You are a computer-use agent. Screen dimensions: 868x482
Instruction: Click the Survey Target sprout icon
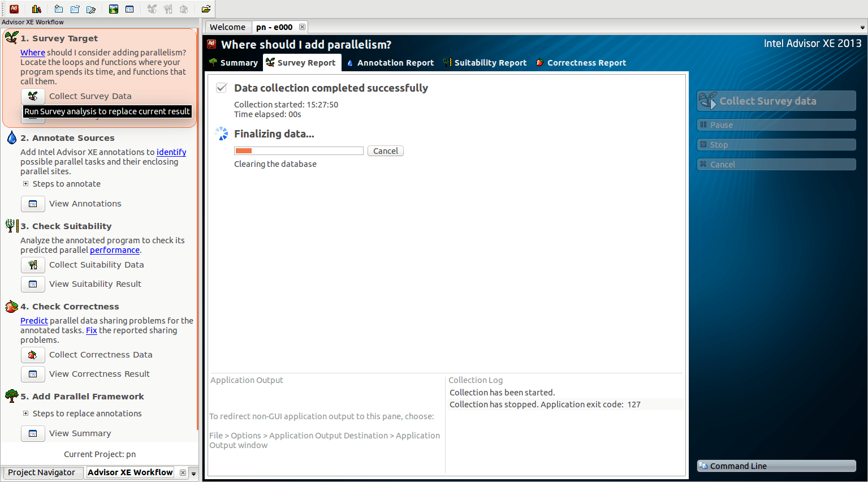(x=11, y=38)
